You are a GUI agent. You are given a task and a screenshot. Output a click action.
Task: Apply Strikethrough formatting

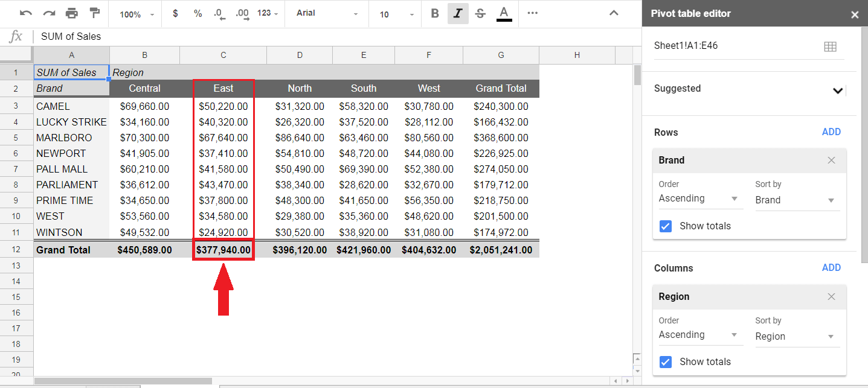point(480,13)
